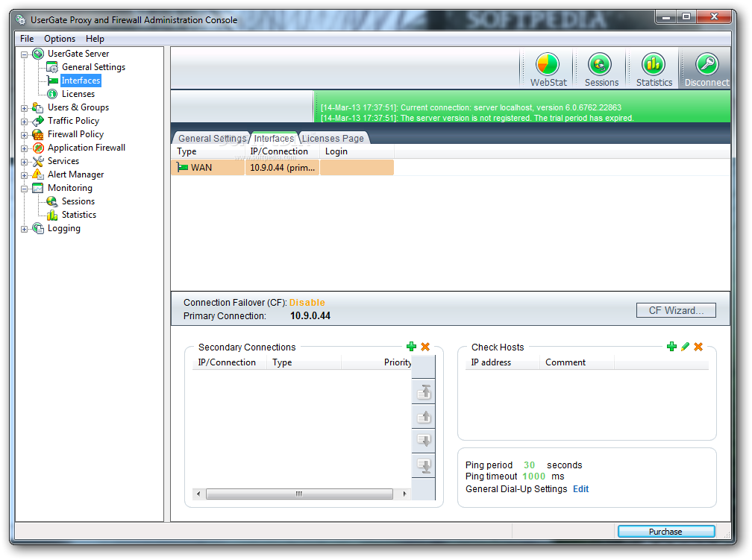Click the Secondary Connections horizontal scrollbar thumb
The image size is (752, 560).
299,494
